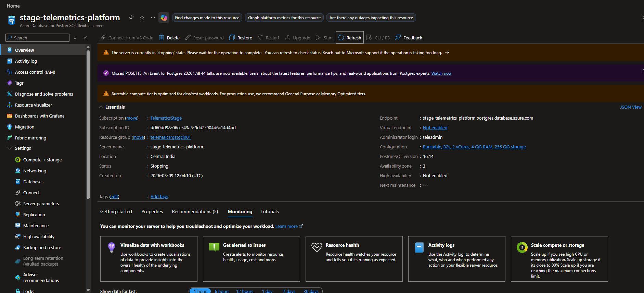The height and width of the screenshot is (293, 644).
Task: Open Databases settings icon
Action: [x=18, y=182]
